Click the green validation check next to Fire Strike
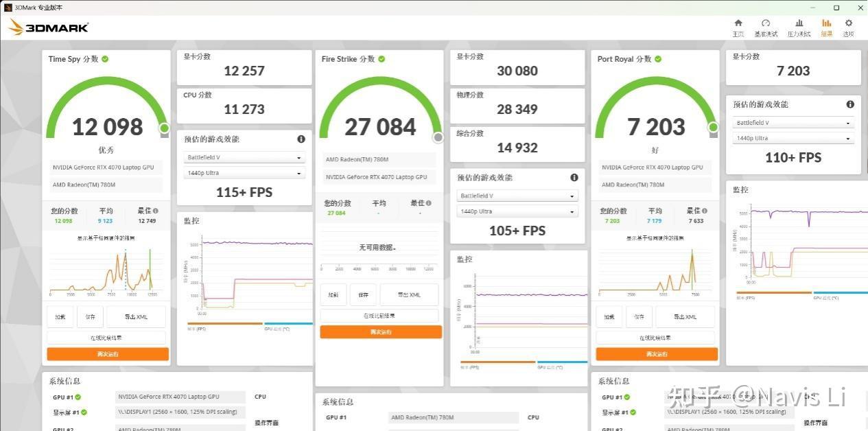This screenshot has height=431, width=868. (382, 59)
